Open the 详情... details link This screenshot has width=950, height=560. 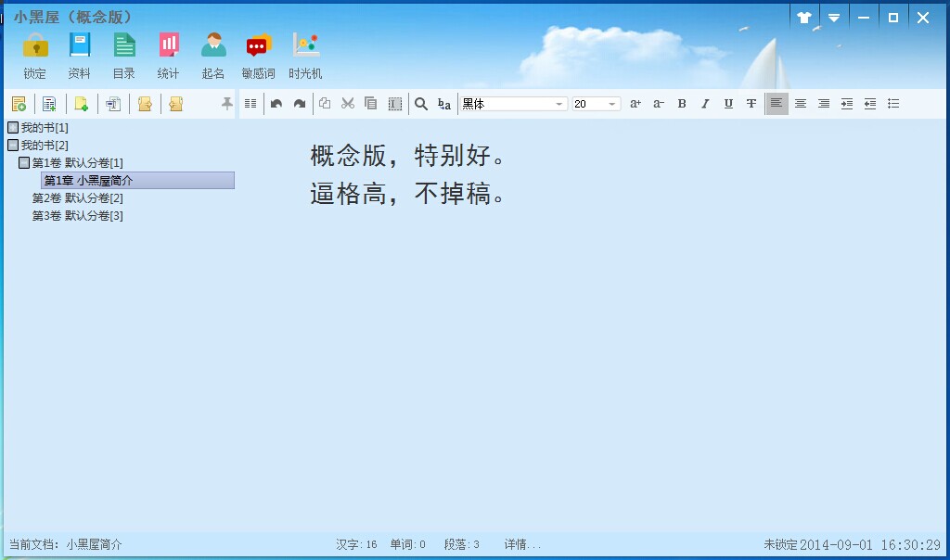[x=522, y=544]
